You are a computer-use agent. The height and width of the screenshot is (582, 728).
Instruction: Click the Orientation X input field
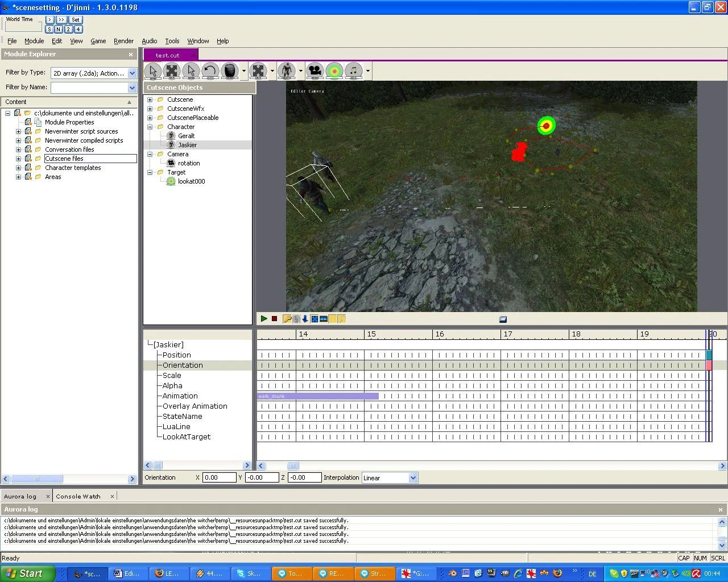(219, 477)
